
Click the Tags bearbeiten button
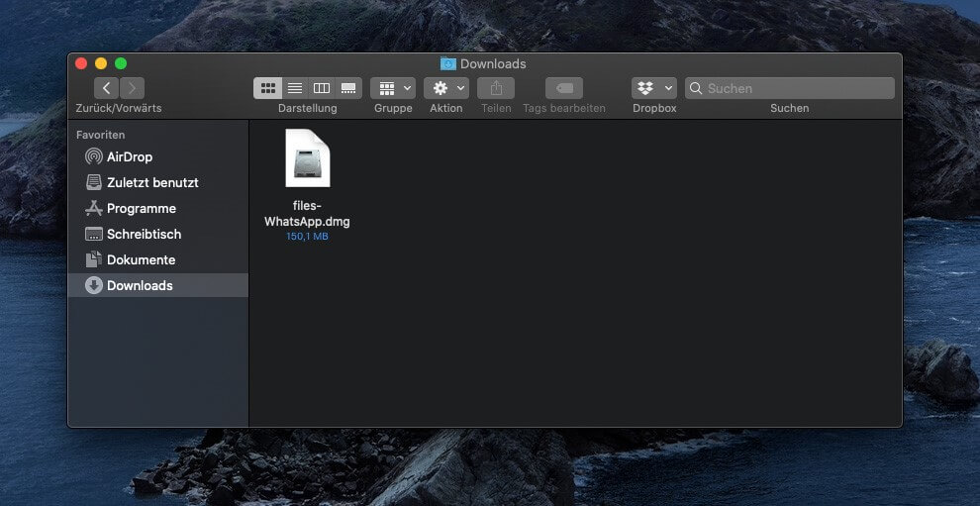click(564, 88)
